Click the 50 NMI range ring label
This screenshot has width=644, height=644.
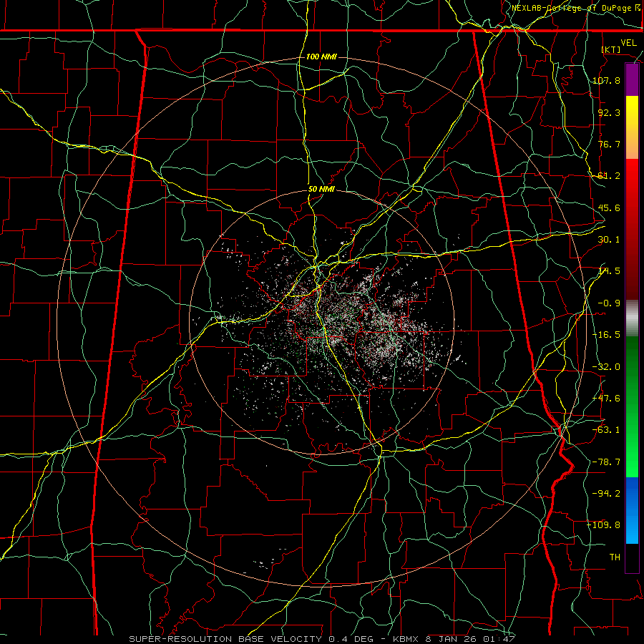tap(321, 190)
